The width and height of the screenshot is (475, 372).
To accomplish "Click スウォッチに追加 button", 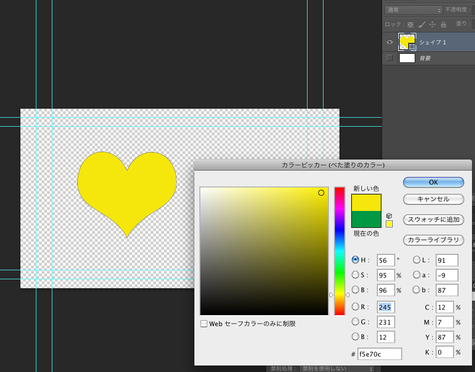I will coord(433,220).
